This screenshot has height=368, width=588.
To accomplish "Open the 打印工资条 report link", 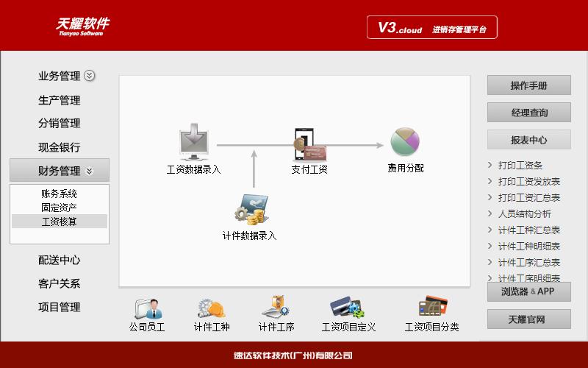I will [520, 165].
